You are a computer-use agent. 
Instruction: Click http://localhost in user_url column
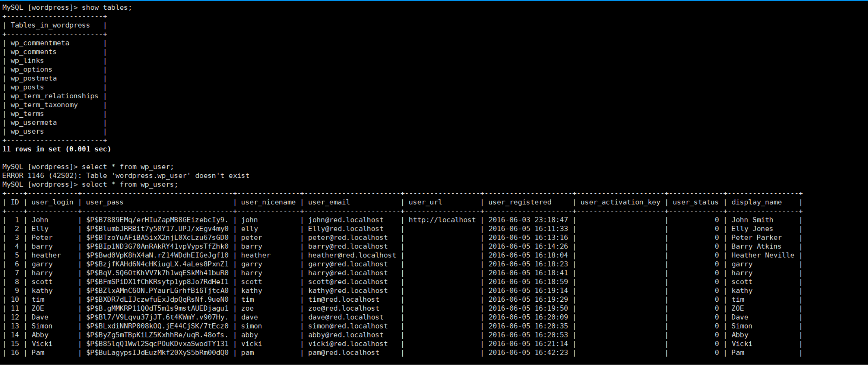(x=442, y=220)
